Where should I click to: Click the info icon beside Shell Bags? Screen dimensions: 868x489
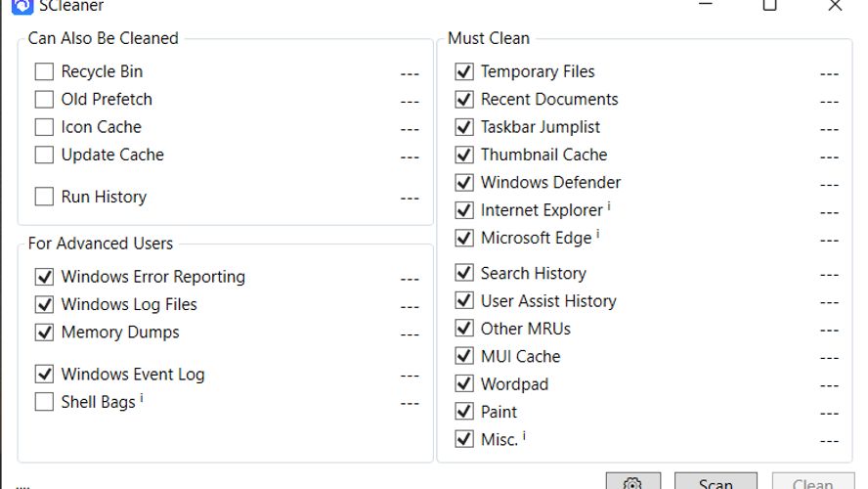[142, 398]
